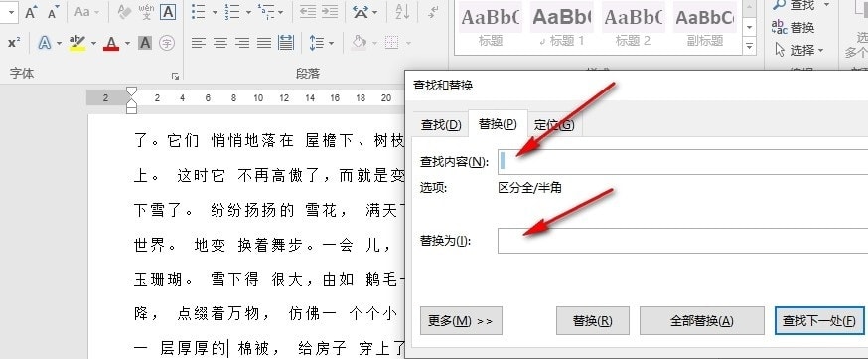
Task: Open the 选择 (Select) dropdown in ribbon
Action: [798, 51]
